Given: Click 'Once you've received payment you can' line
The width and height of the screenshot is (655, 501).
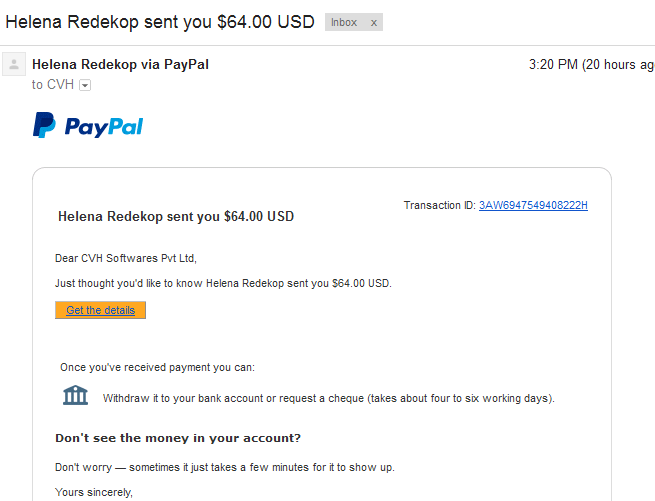Looking at the screenshot, I should click(x=157, y=367).
